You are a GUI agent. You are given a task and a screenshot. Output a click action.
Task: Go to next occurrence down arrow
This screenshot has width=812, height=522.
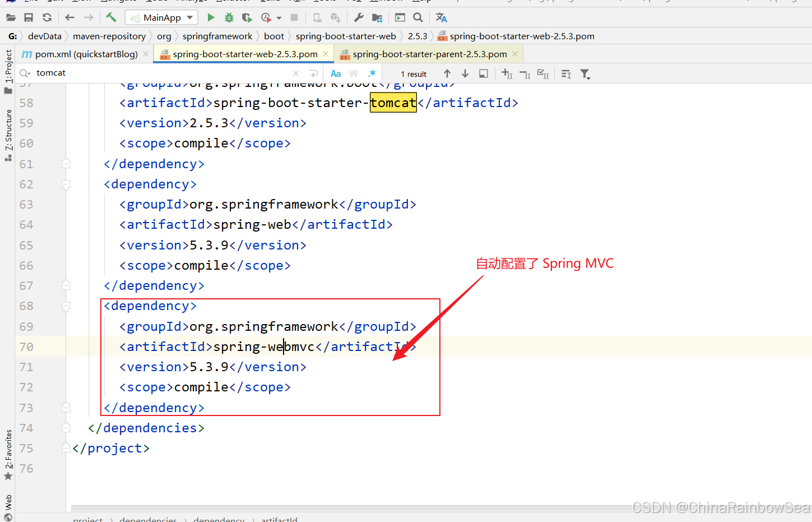[465, 73]
